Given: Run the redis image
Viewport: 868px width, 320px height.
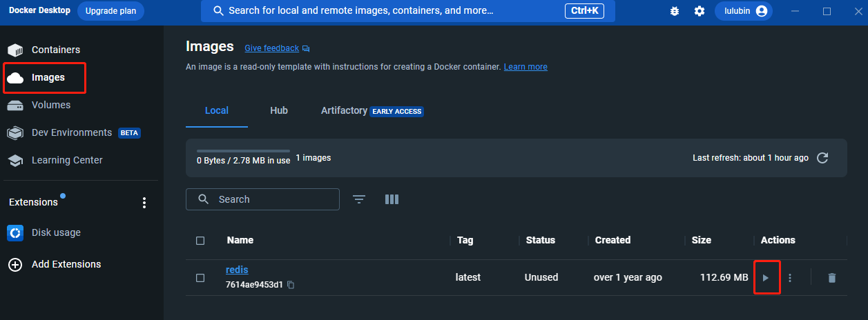Looking at the screenshot, I should [x=765, y=277].
